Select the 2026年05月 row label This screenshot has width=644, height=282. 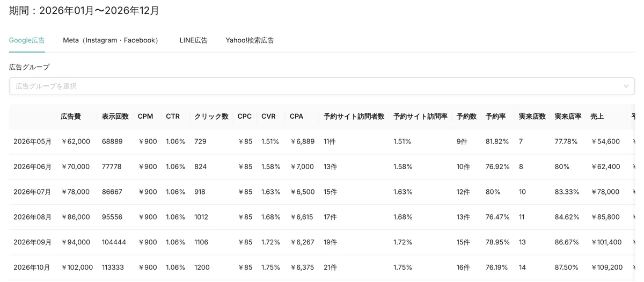click(32, 142)
